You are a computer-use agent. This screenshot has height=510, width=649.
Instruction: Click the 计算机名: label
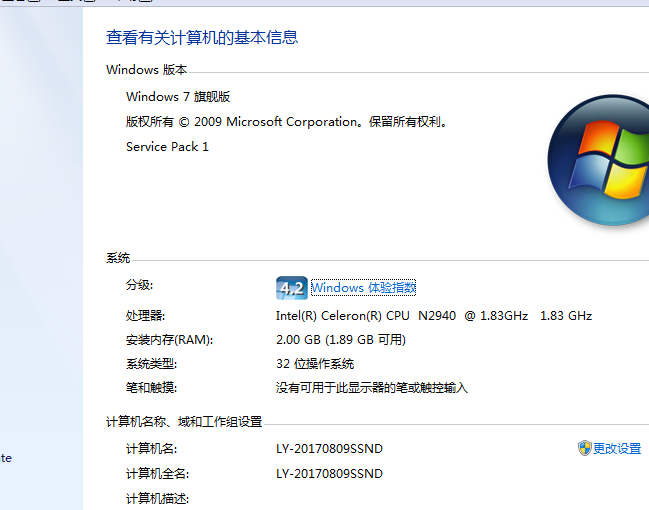[x=151, y=449]
